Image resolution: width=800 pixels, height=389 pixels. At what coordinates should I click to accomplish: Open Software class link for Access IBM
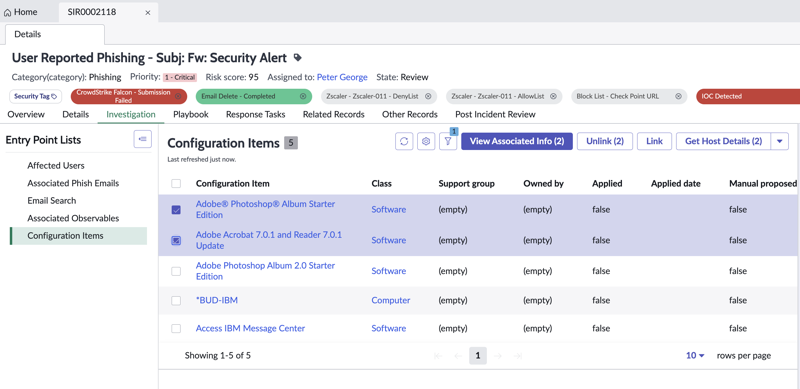[x=389, y=328]
